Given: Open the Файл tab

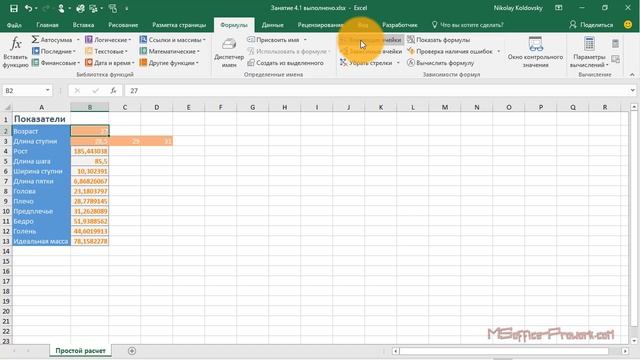Looking at the screenshot, I should 14,25.
